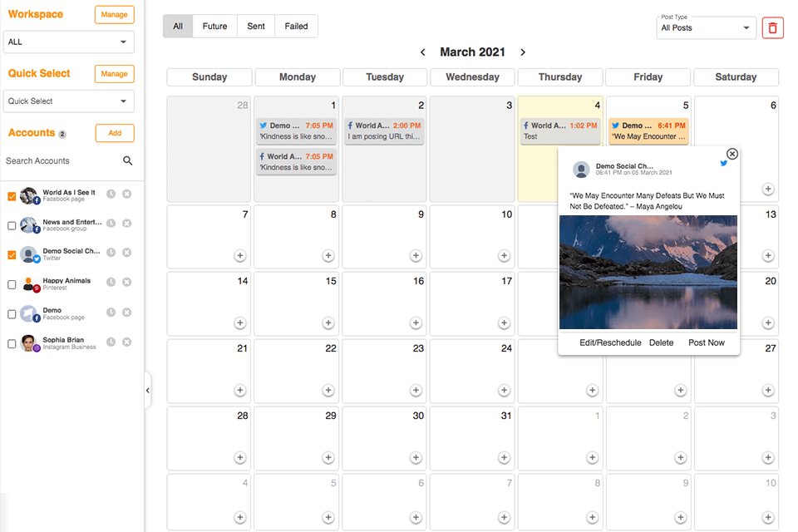This screenshot has width=798, height=532.
Task: Check Sophia Brian Instagram account
Action: [x=12, y=343]
